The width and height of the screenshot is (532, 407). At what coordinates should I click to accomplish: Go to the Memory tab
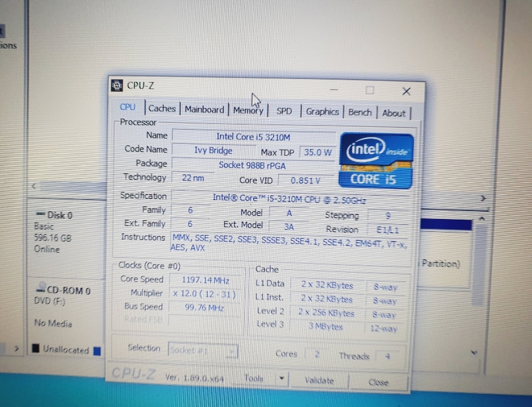click(248, 110)
